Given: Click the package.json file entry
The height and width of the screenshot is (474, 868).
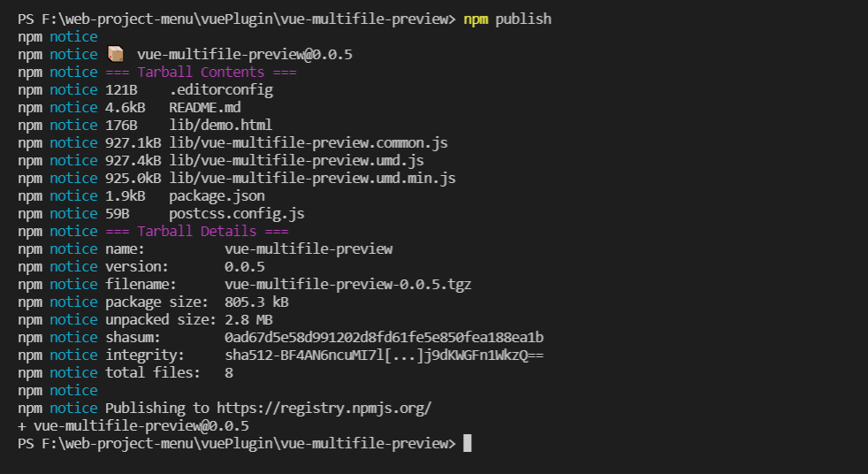Looking at the screenshot, I should pyautogui.click(x=217, y=195).
